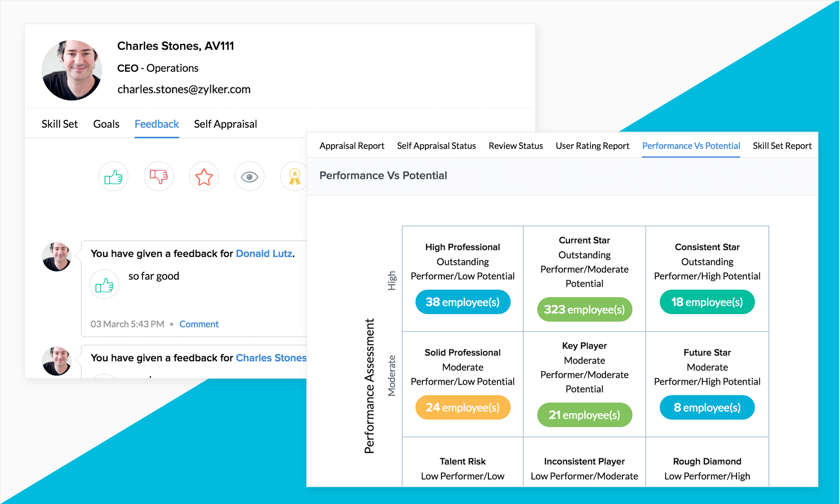Click Comment on the feedback entry
This screenshot has width=840, height=504.
[199, 324]
